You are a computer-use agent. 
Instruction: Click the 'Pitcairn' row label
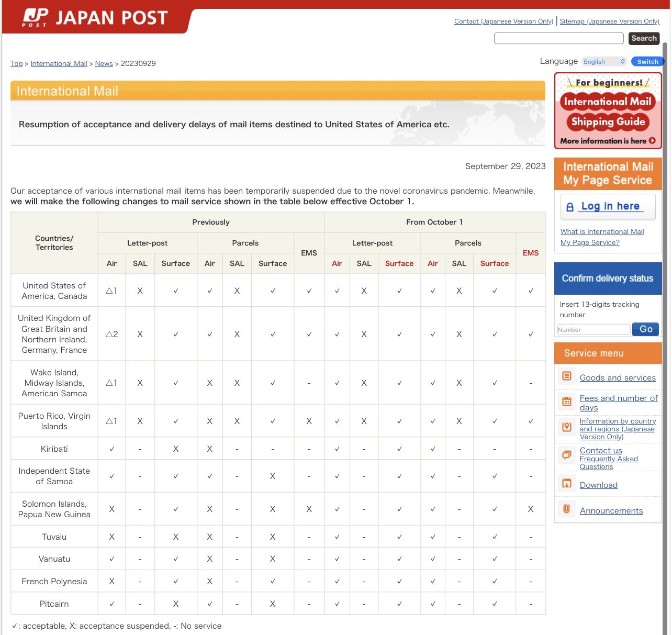click(54, 604)
